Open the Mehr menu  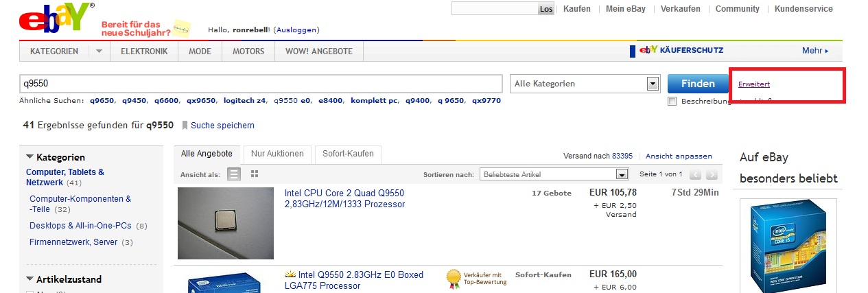815,51
